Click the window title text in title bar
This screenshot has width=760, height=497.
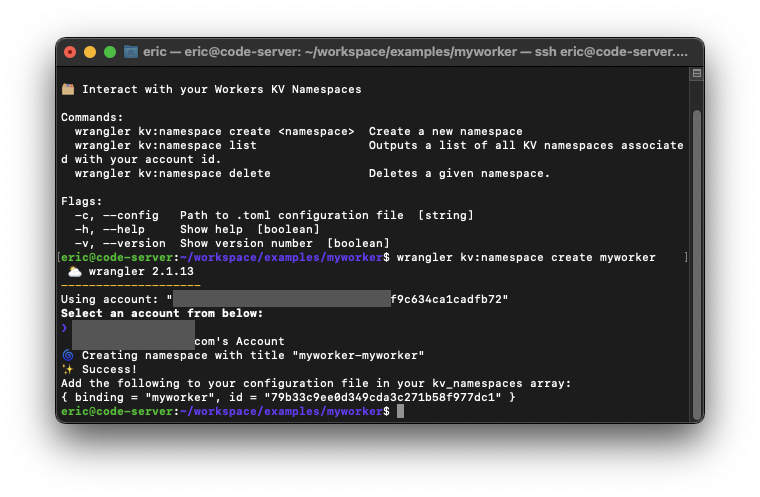[x=415, y=52]
